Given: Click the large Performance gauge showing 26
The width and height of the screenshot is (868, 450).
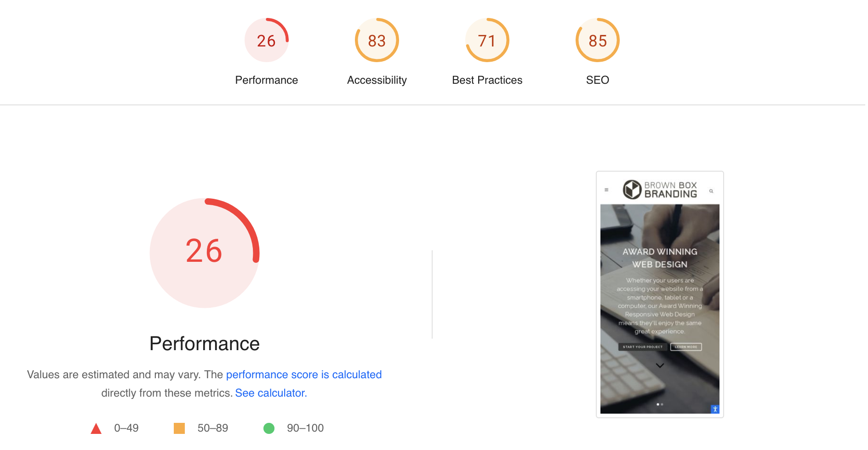Looking at the screenshot, I should tap(205, 253).
